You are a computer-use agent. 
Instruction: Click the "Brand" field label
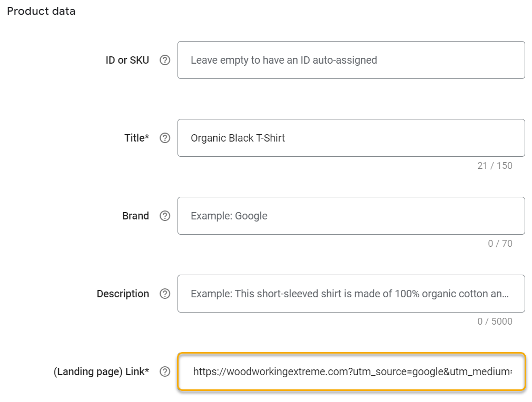[135, 216]
